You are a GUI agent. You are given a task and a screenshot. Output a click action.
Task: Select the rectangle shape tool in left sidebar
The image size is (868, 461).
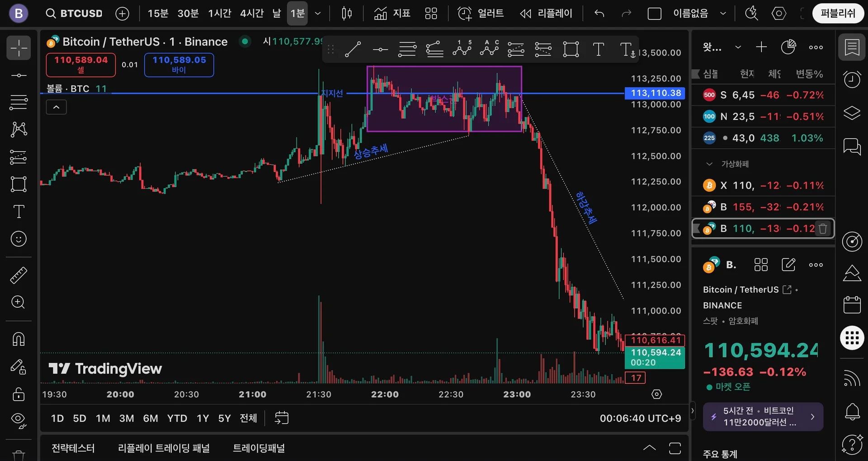coord(19,184)
